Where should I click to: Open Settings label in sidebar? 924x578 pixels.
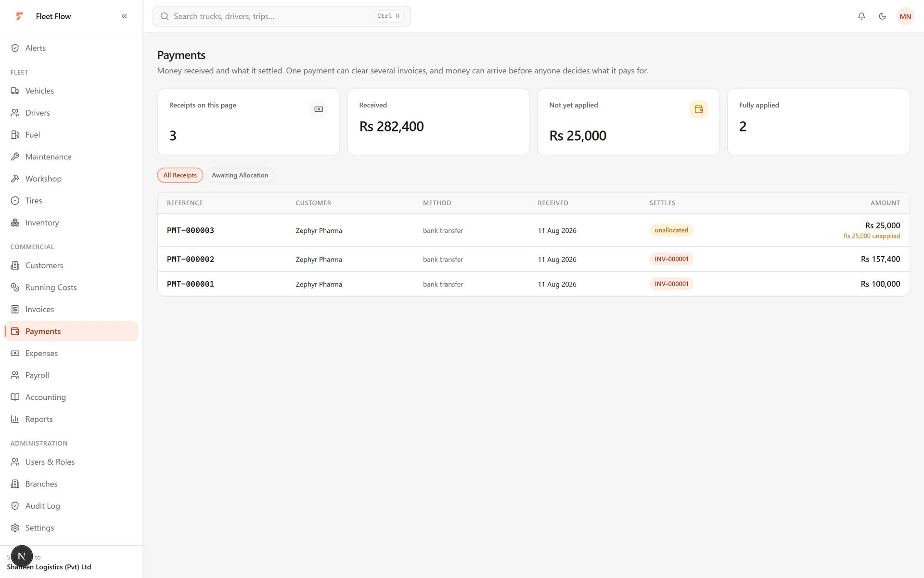39,528
